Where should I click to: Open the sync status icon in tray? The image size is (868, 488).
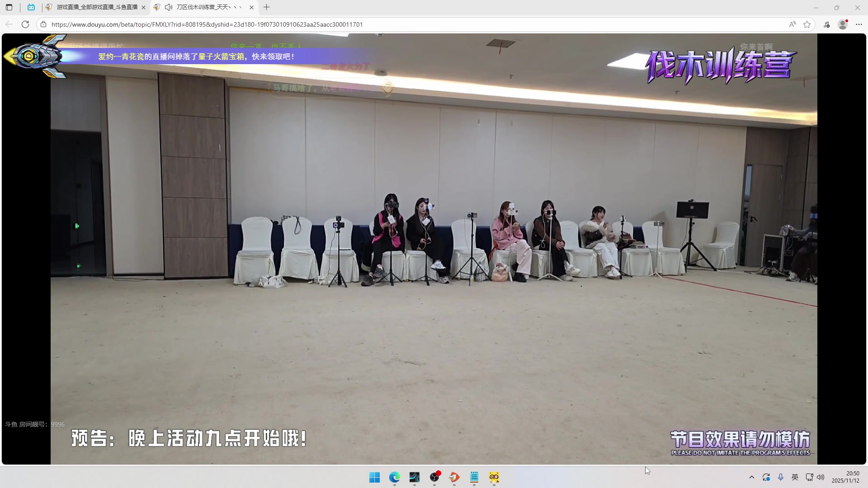[x=766, y=477]
